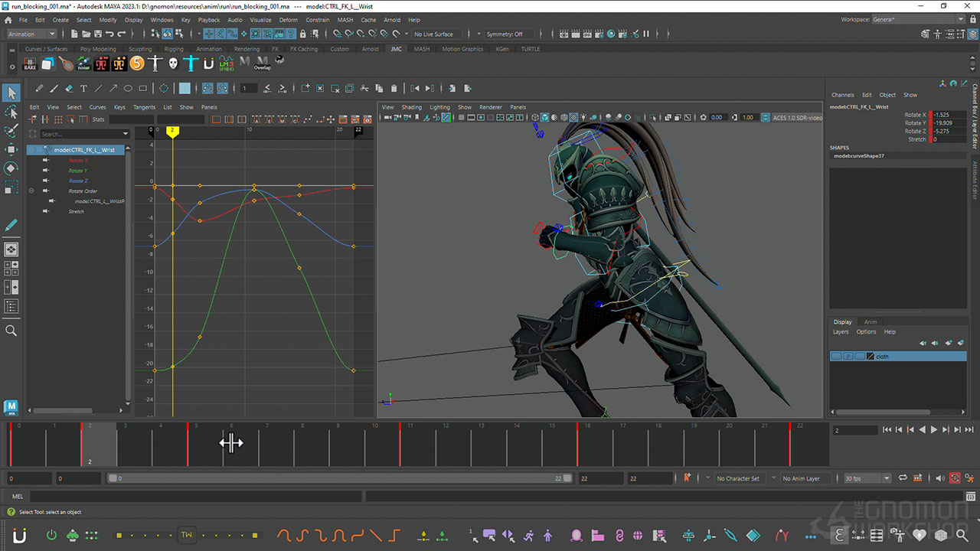Select the Rotate Y curve channel
The width and height of the screenshot is (980, 551).
tap(77, 171)
